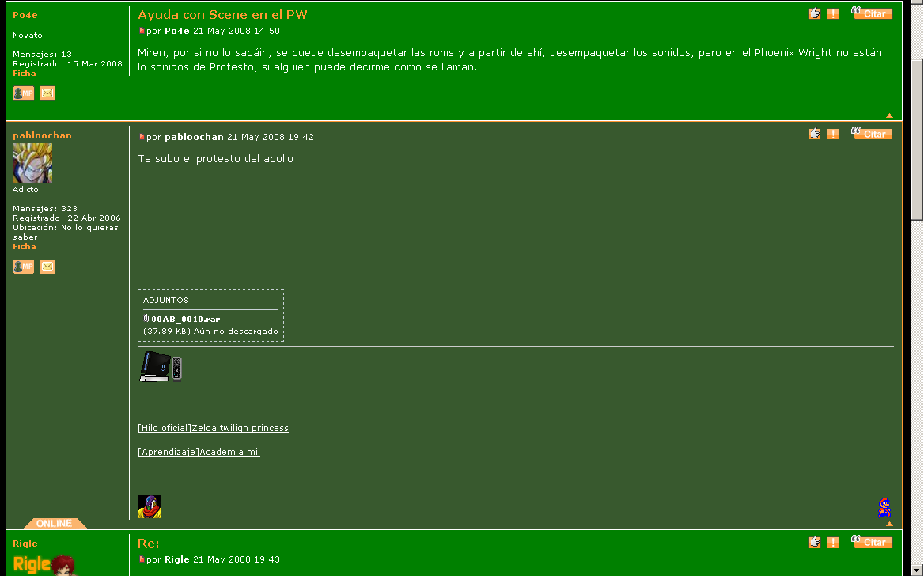924x576 pixels.
Task: Click small post icon before 'por Rigle'
Action: (142, 559)
